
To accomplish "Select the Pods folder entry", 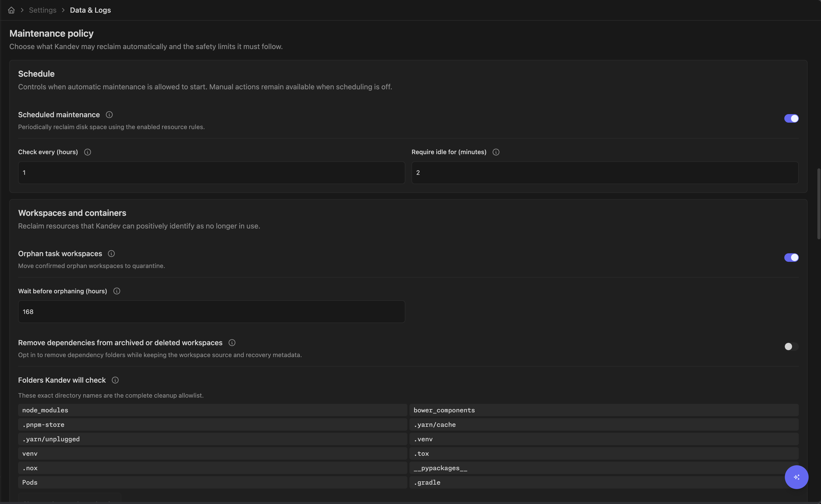I will [212, 483].
